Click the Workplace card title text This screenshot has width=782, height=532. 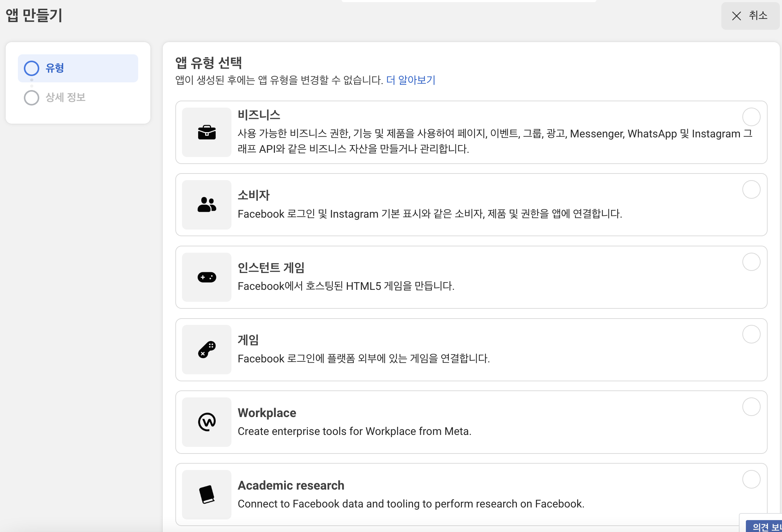click(267, 413)
